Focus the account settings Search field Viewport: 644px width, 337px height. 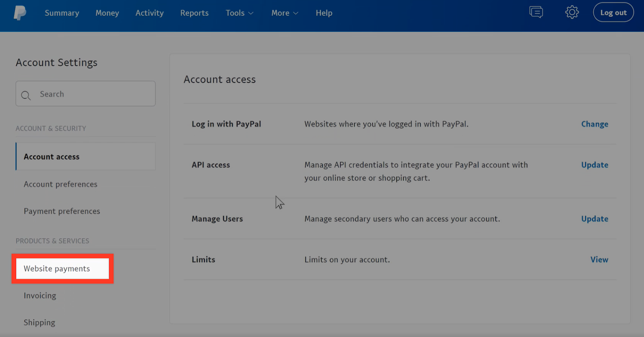pyautogui.click(x=86, y=94)
